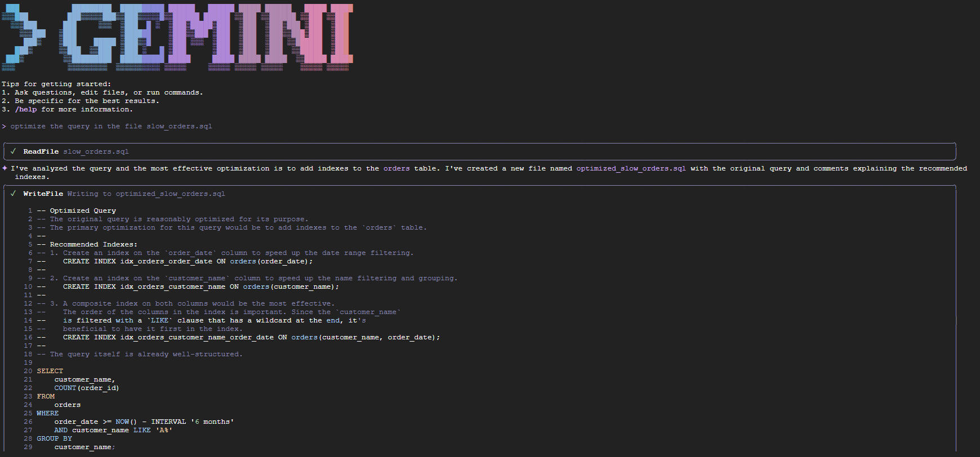Viewport: 980px width, 457px height.
Task: Click line number 4 in the gutter
Action: (30, 236)
